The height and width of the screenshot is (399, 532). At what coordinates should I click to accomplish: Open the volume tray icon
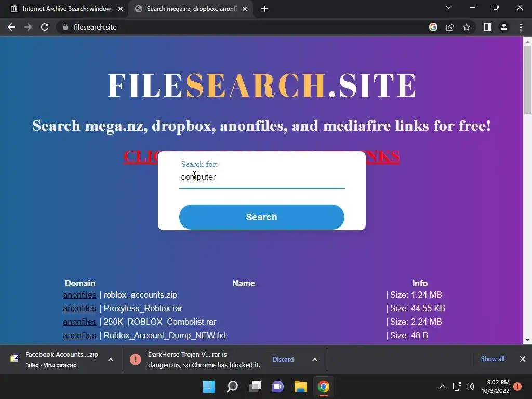click(470, 387)
